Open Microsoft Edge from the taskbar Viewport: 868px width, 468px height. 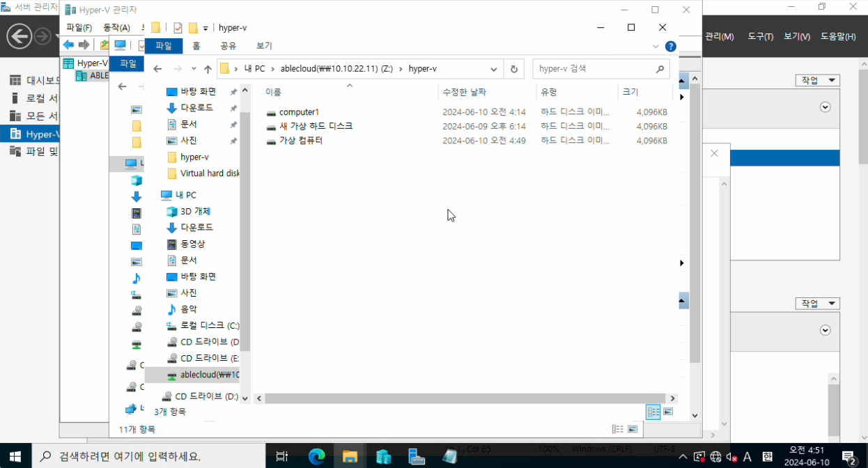[317, 456]
